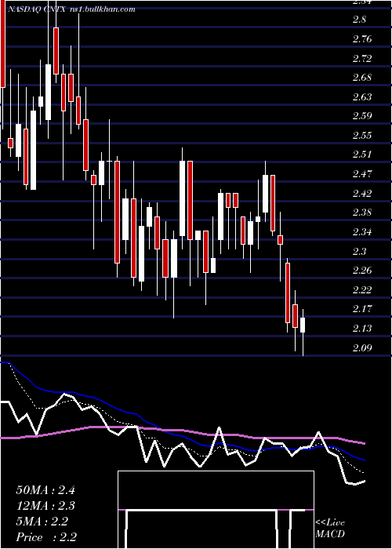Click the <<Live MACD label
Image resolution: width=392 pixels, height=549 pixels.
[x=330, y=528]
